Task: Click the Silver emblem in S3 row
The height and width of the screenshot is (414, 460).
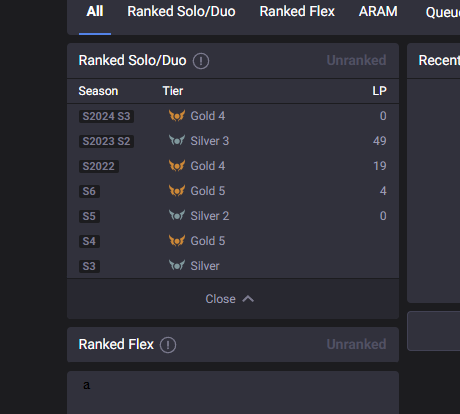Action: 177,266
